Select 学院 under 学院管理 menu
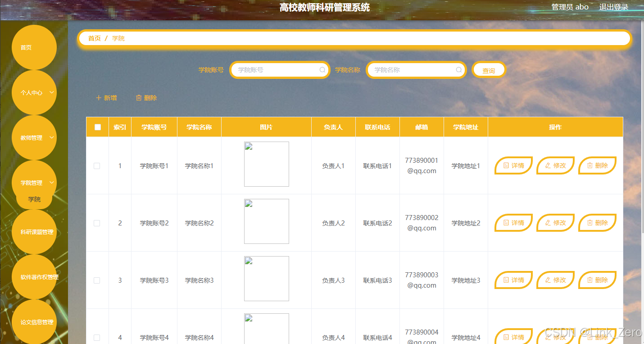Image resolution: width=644 pixels, height=344 pixels. [x=34, y=199]
